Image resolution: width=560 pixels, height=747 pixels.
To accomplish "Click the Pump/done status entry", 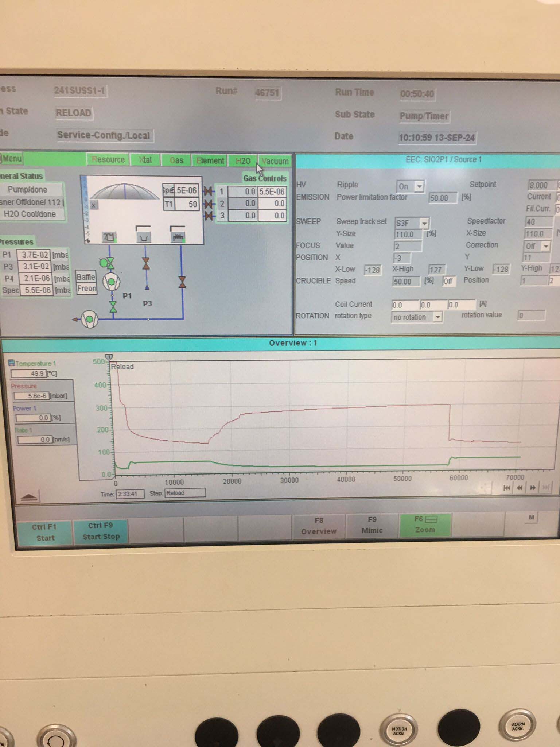I will point(28,190).
